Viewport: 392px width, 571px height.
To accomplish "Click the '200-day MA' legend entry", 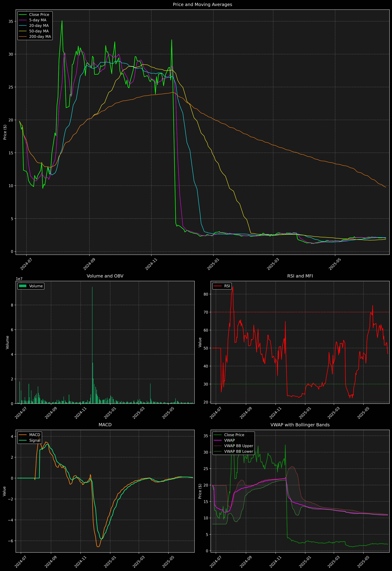I will click(x=35, y=37).
